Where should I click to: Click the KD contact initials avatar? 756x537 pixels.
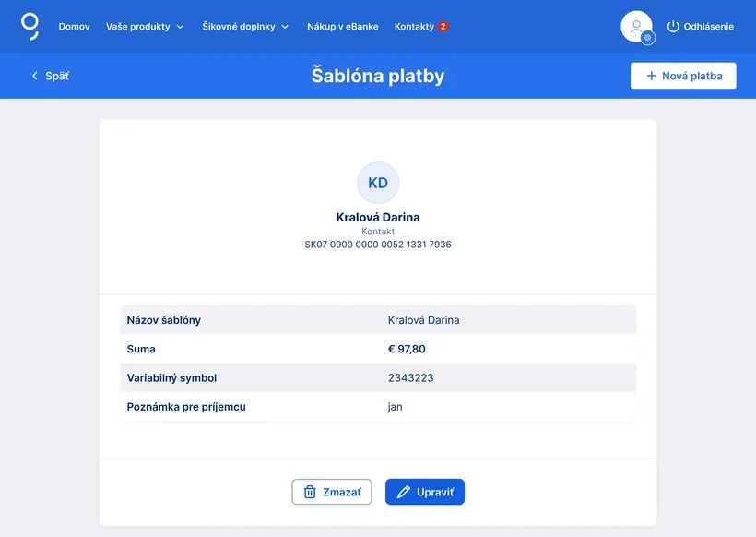378,183
